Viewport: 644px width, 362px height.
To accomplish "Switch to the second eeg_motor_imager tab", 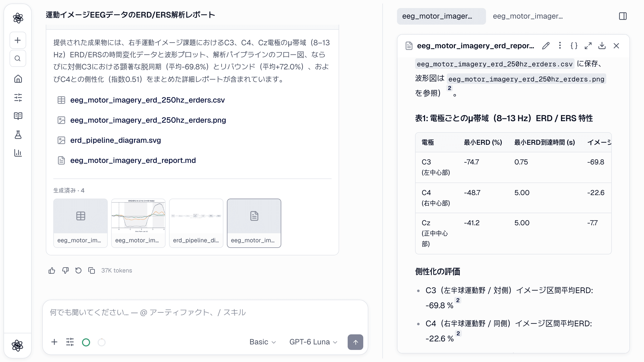I will (528, 16).
